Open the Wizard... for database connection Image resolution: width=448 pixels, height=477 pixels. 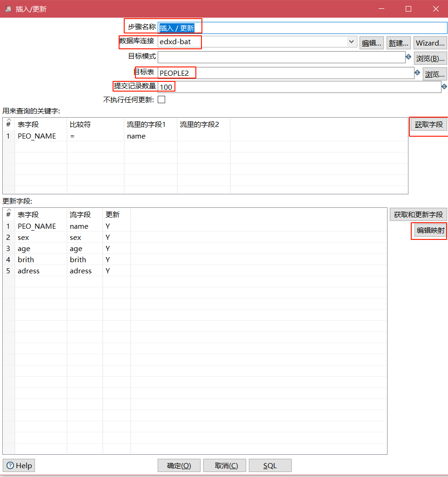(x=430, y=43)
